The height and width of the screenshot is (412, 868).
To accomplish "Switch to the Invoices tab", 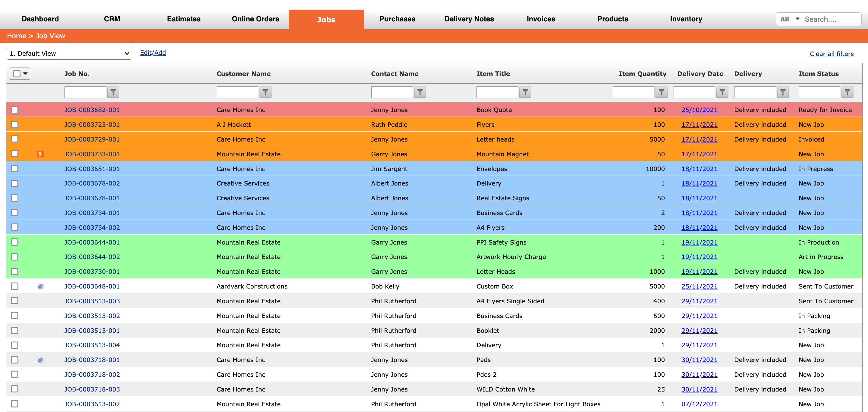I will (540, 19).
